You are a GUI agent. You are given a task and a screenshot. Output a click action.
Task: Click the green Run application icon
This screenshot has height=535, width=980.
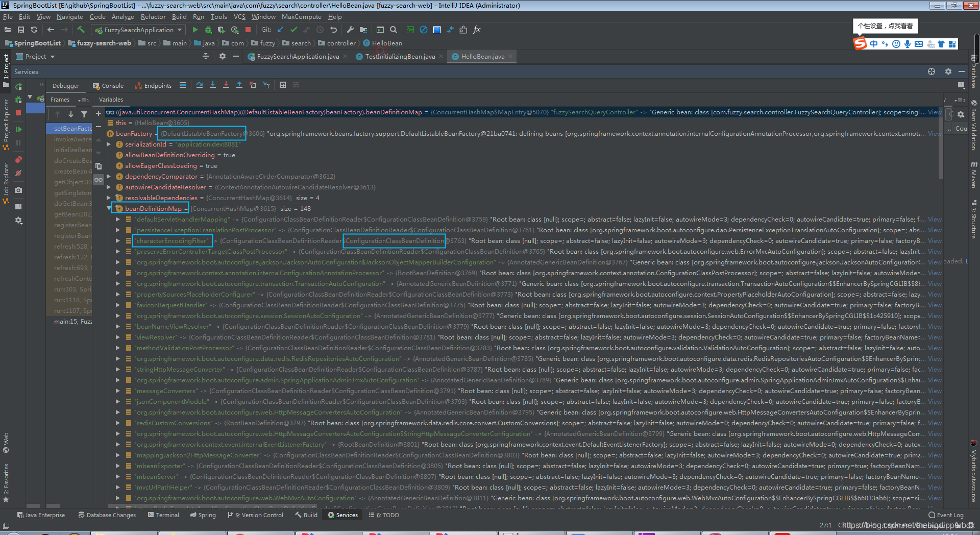[195, 30]
